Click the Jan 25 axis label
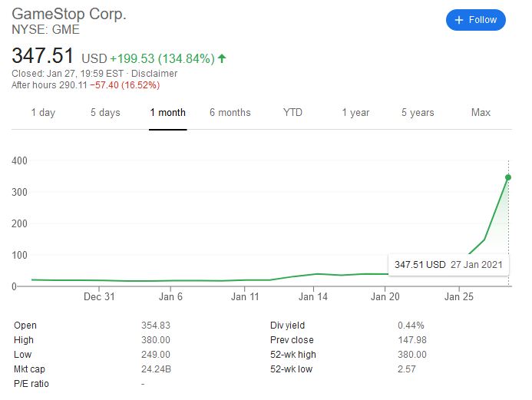Viewport: 532px width, 400px height. click(459, 297)
